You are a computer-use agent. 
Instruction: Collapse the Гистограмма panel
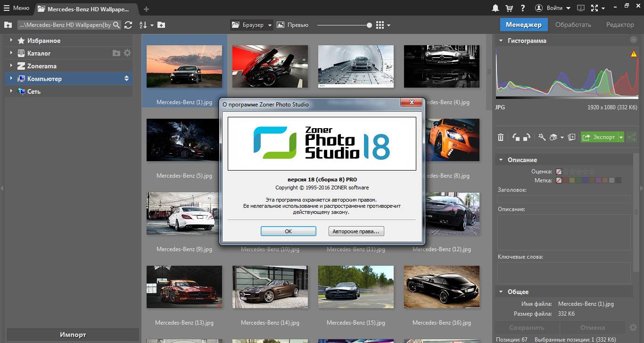click(501, 41)
